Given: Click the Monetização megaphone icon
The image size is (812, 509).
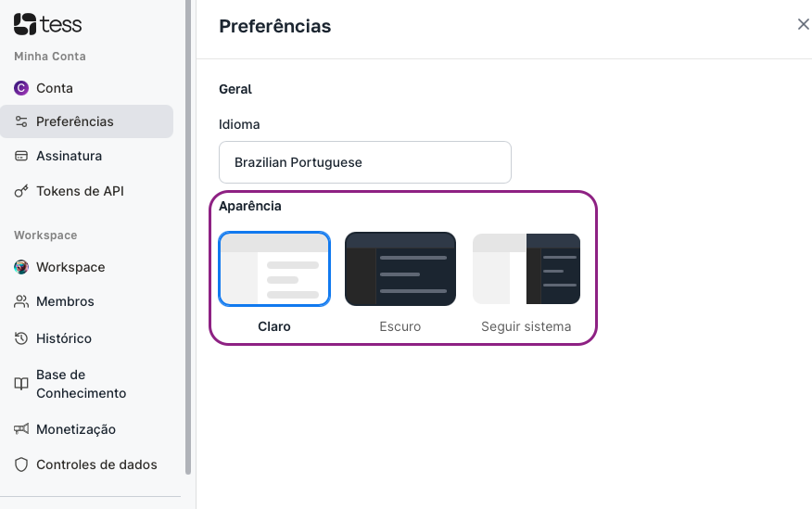Looking at the screenshot, I should [x=21, y=429].
